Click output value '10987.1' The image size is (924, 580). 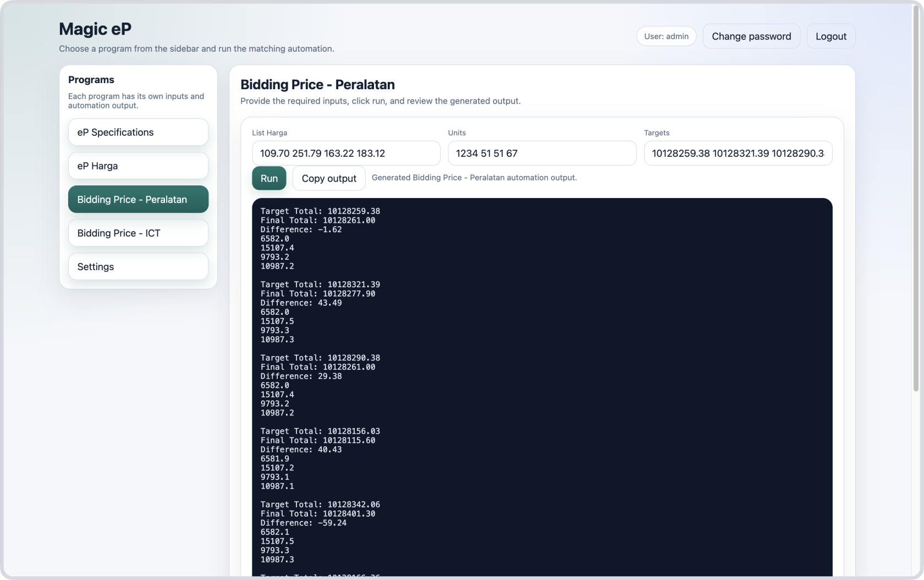pos(277,486)
